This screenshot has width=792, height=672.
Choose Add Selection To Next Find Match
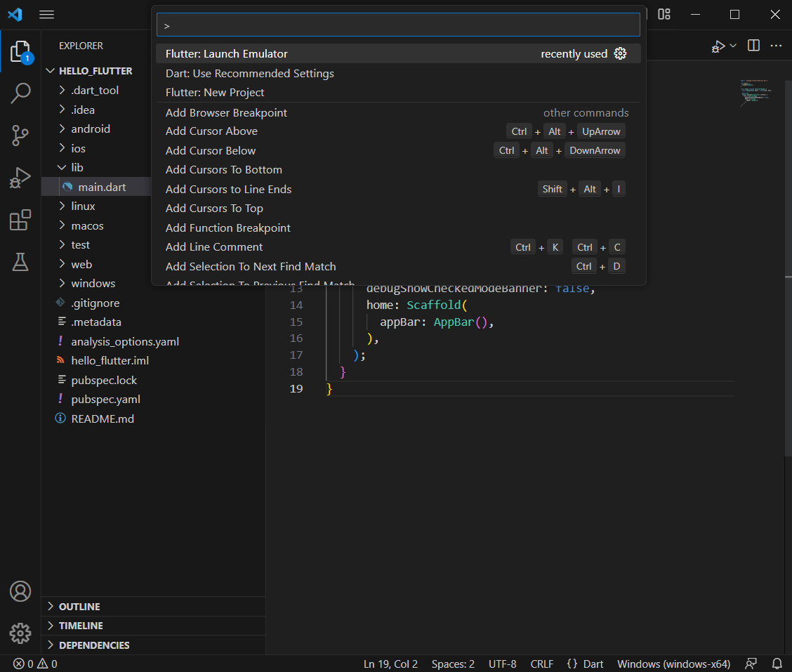398,266
